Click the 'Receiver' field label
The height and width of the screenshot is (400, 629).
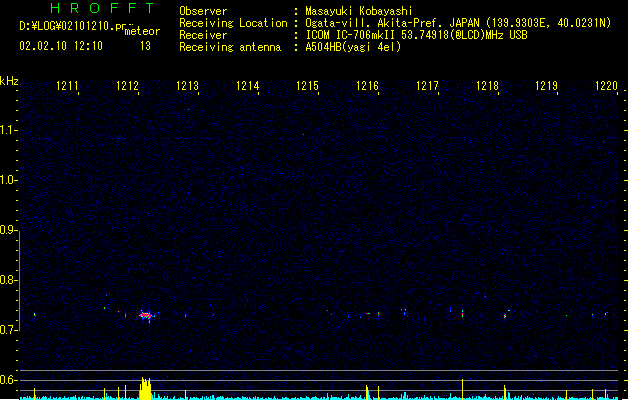(x=203, y=35)
